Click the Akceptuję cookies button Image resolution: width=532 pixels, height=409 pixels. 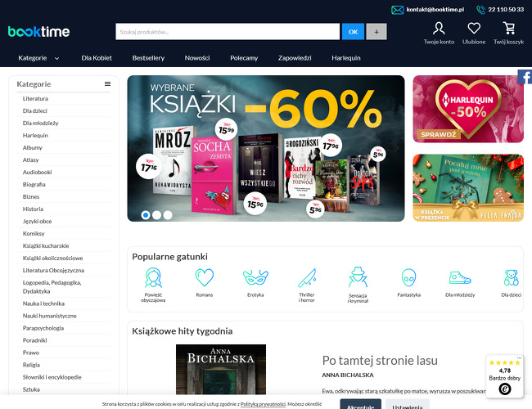pos(361,404)
